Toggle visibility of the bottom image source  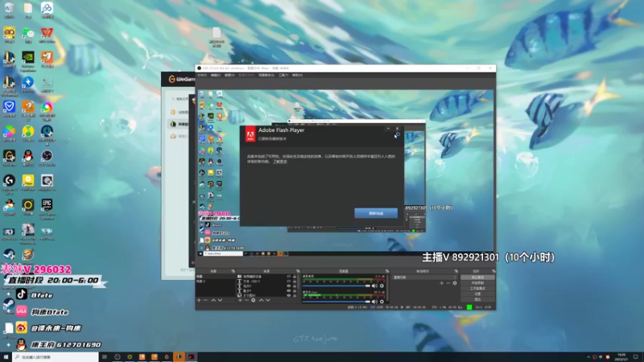point(289,295)
